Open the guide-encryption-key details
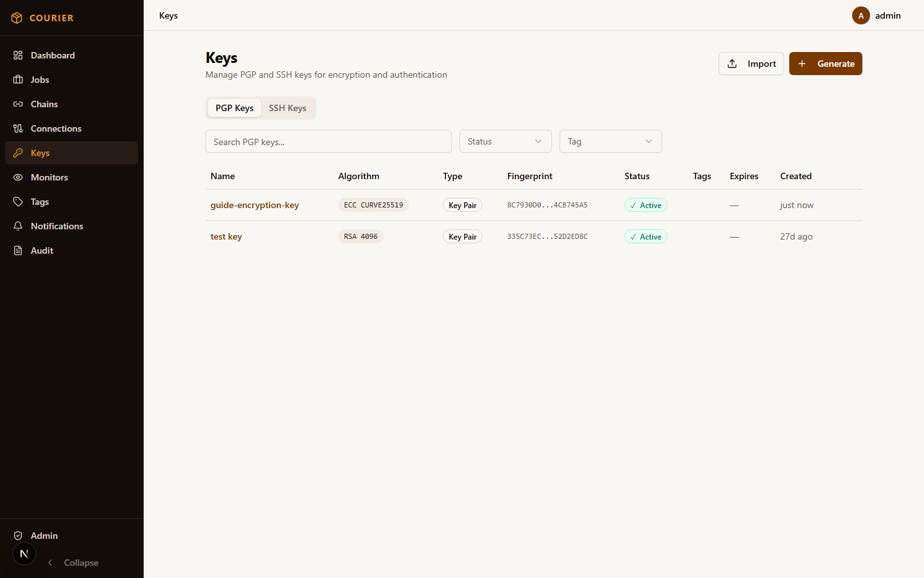The height and width of the screenshot is (578, 924). (255, 205)
